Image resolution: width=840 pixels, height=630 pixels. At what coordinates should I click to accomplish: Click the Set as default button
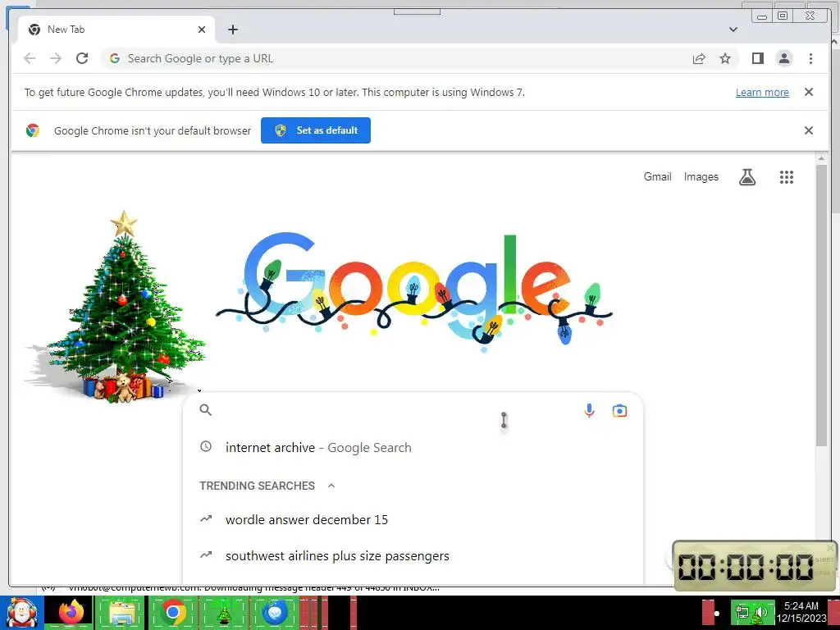point(316,130)
